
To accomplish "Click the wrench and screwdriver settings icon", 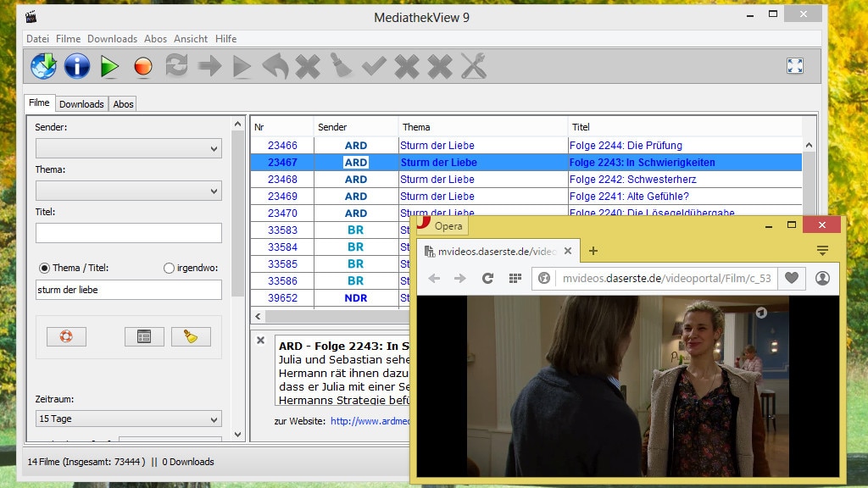I will 473,65.
